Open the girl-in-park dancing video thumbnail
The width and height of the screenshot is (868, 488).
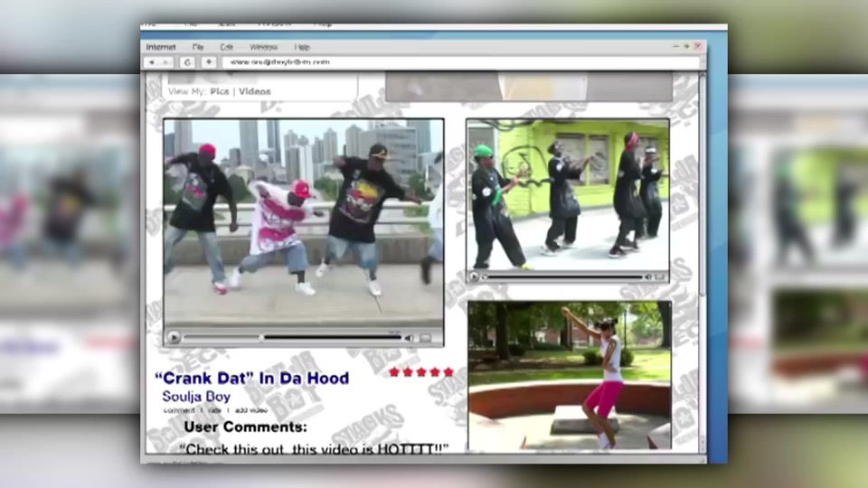(x=570, y=375)
